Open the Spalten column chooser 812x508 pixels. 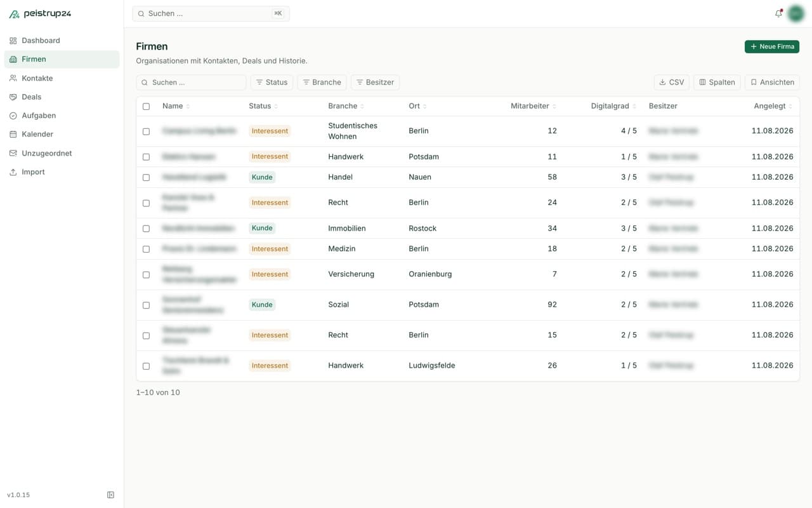pos(717,83)
